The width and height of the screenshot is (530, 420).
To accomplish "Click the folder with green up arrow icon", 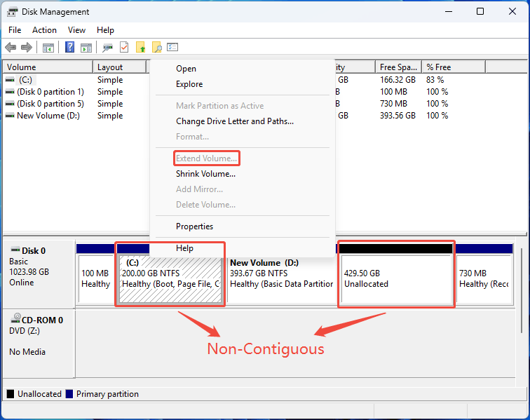I will tap(141, 48).
